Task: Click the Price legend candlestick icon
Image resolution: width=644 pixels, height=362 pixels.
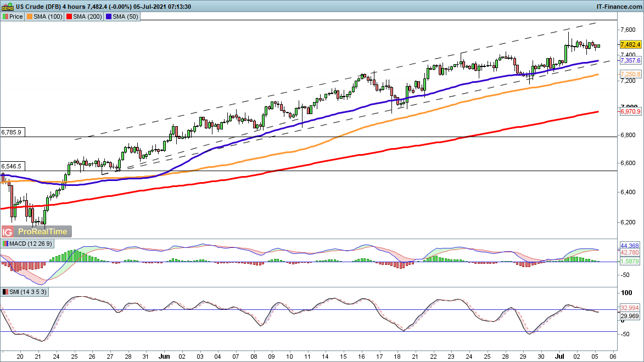Action: (x=5, y=16)
